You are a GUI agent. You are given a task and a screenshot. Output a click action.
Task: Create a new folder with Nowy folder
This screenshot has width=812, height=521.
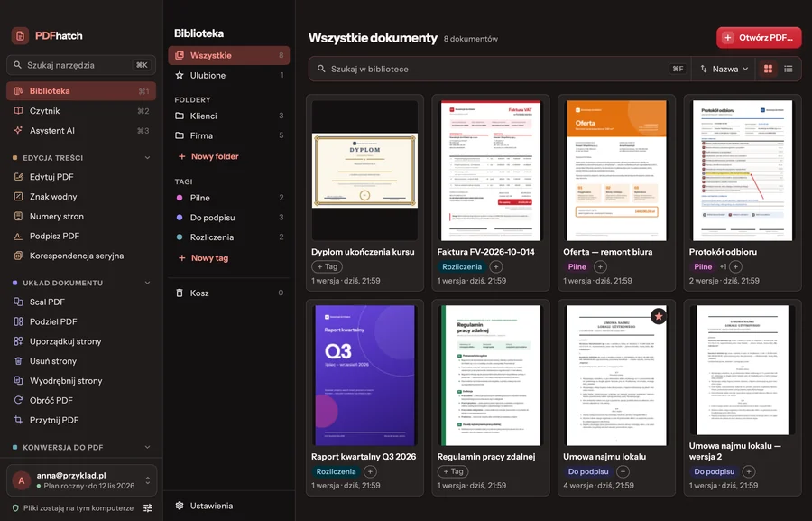point(208,156)
